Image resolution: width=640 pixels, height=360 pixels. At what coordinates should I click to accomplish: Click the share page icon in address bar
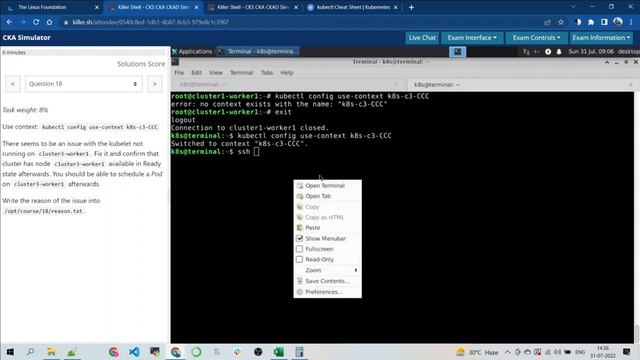tap(547, 22)
